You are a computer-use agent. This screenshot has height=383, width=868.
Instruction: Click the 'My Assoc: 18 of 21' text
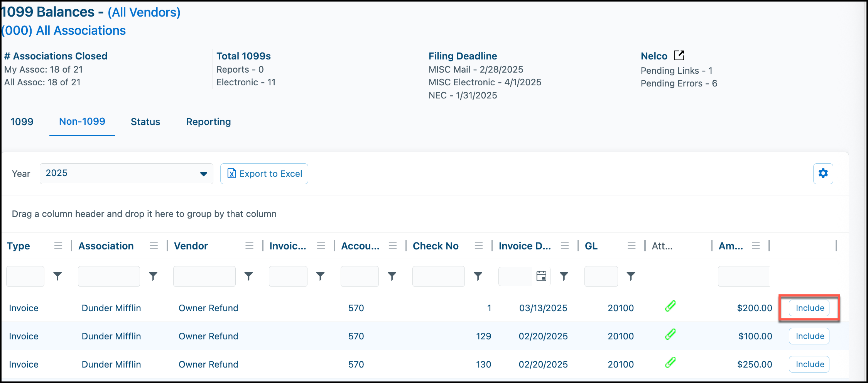44,69
